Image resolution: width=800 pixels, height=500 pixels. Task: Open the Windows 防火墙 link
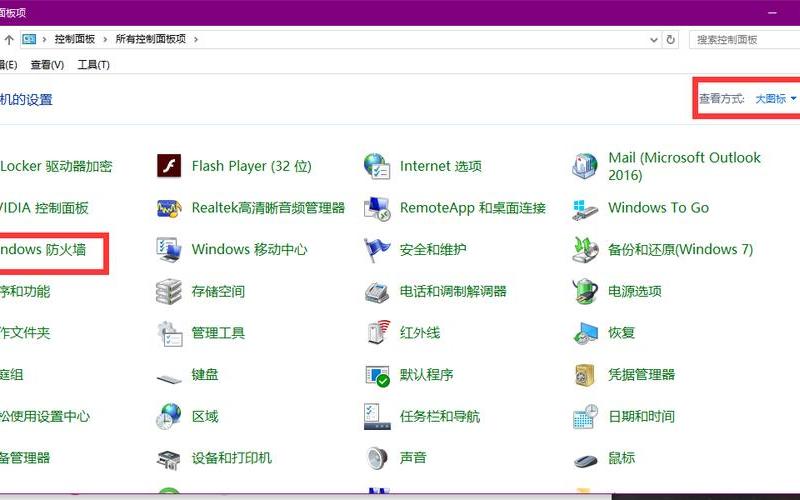tap(43, 249)
